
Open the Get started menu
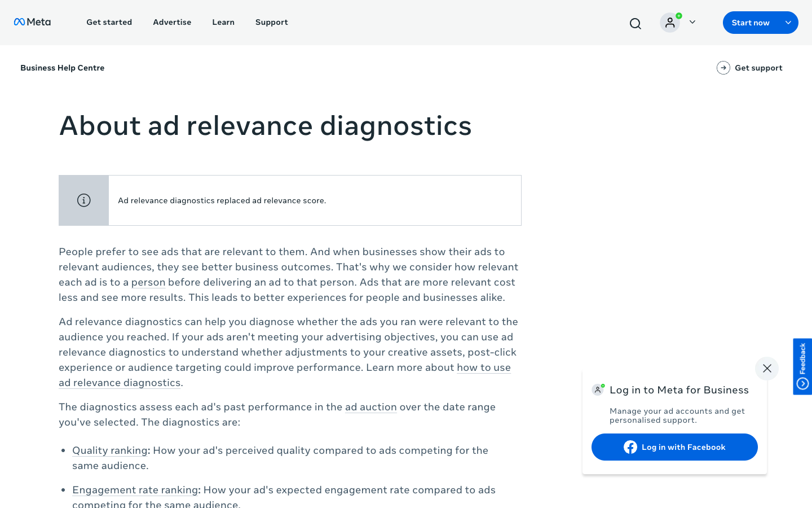point(109,22)
